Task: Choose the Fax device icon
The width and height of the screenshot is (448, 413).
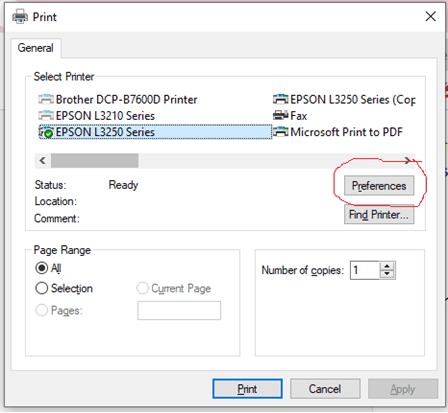Action: coord(281,116)
